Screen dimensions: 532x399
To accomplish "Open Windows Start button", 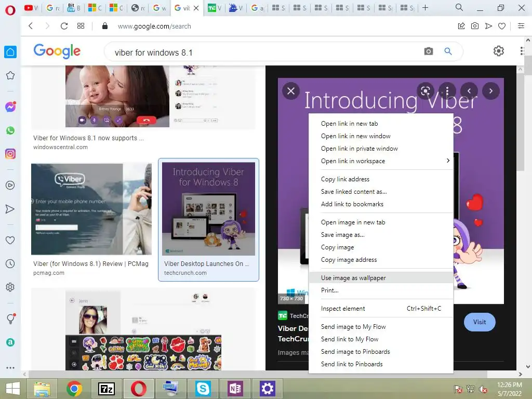I will click(13, 389).
